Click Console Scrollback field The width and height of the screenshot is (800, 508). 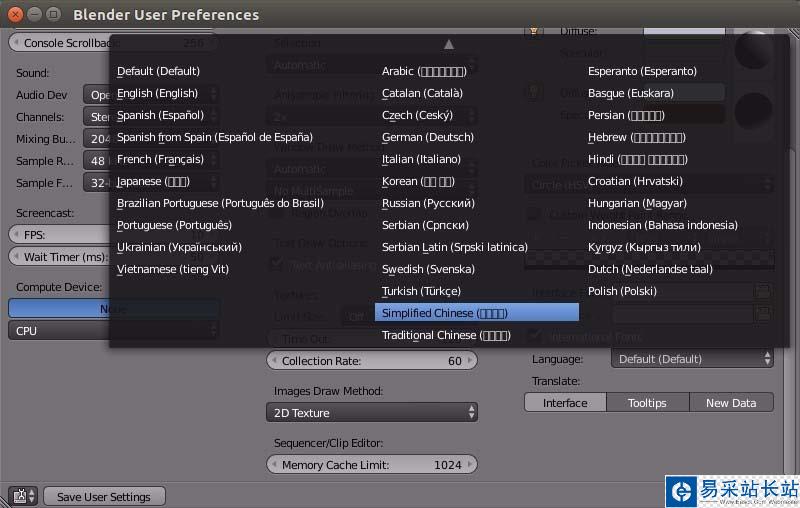click(59, 43)
